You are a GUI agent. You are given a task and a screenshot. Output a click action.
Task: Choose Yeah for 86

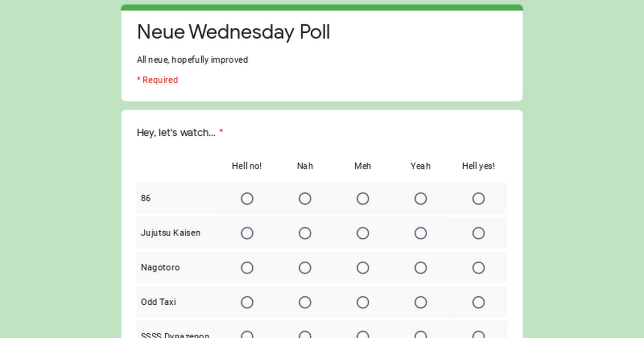click(x=421, y=199)
